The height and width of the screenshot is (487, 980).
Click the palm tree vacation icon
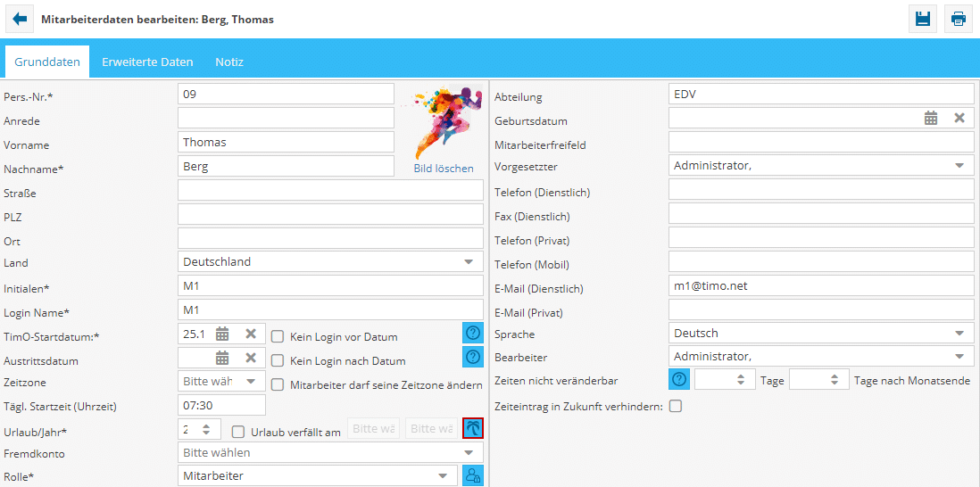473,428
